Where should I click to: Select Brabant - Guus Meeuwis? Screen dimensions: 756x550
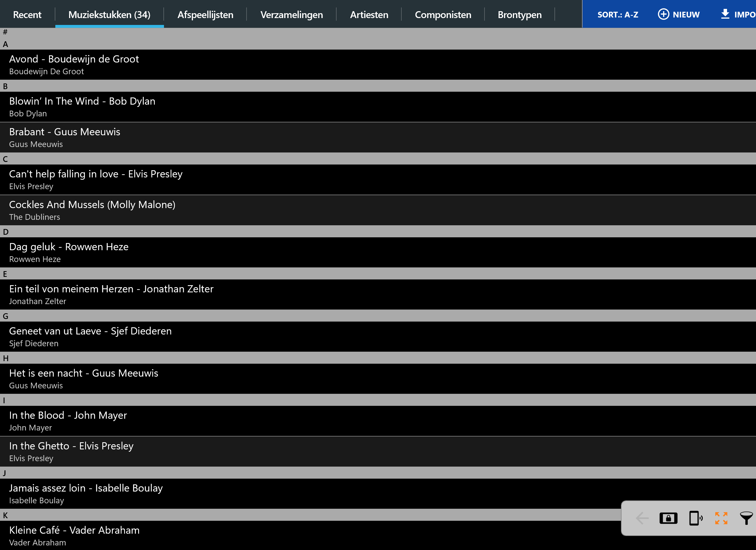tap(378, 137)
